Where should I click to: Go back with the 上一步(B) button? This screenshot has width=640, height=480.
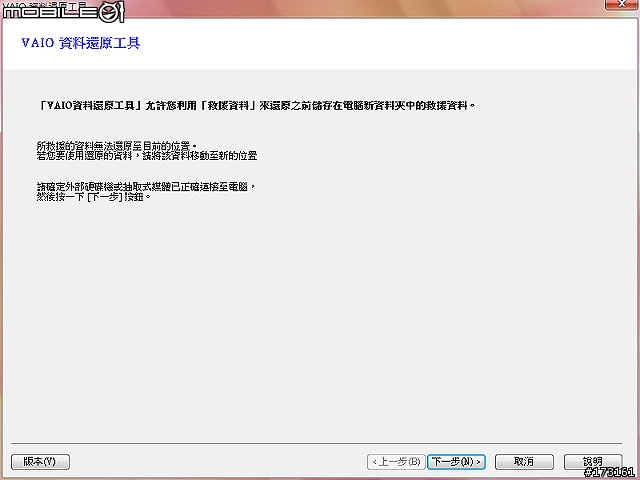coord(396,462)
